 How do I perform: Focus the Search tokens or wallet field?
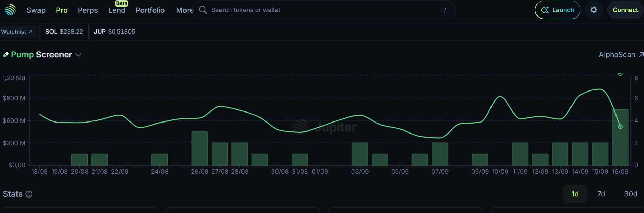[324, 10]
